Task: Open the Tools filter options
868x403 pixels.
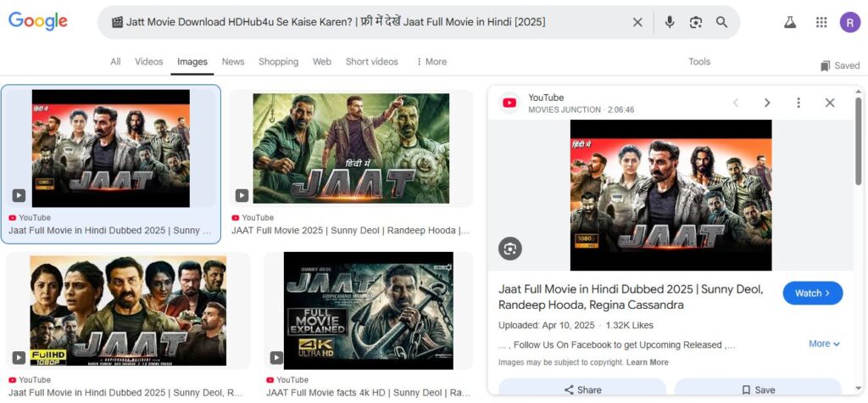Action: pyautogui.click(x=699, y=62)
